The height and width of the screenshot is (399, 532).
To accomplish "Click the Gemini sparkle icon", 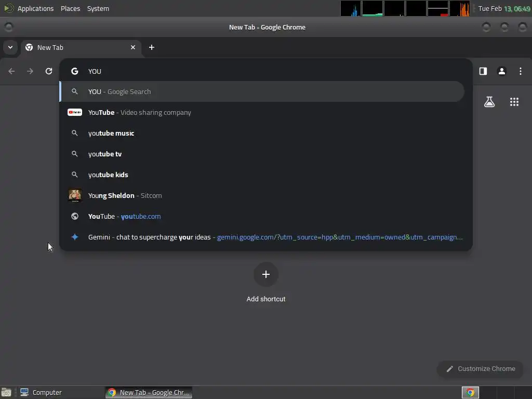I will pos(75,237).
